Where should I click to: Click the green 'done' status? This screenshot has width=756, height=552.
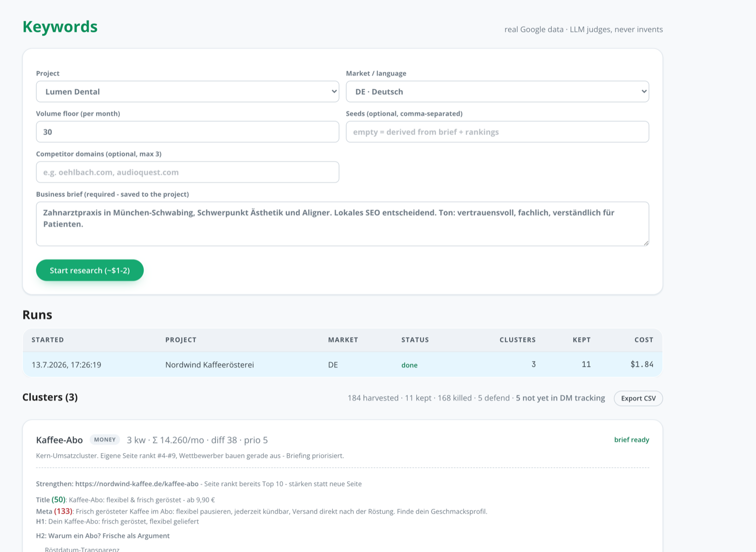(409, 365)
